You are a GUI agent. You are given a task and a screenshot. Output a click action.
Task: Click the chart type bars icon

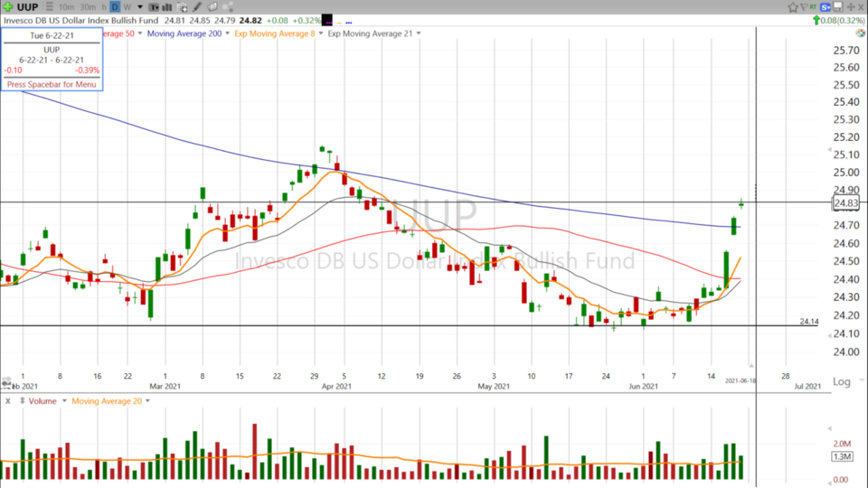[166, 7]
